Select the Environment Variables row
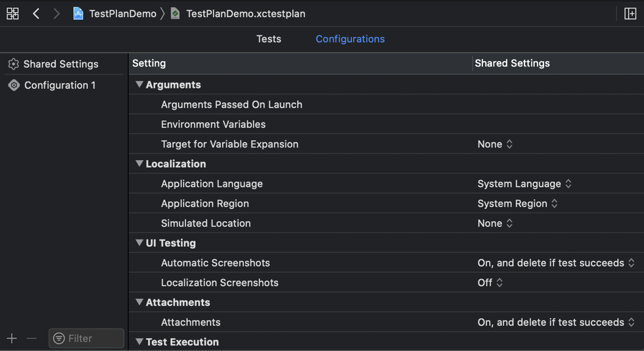This screenshot has width=644, height=351. [386, 124]
